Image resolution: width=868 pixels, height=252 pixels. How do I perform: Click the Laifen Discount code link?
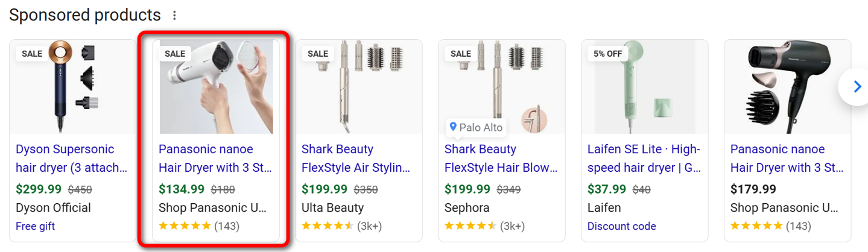pyautogui.click(x=622, y=226)
